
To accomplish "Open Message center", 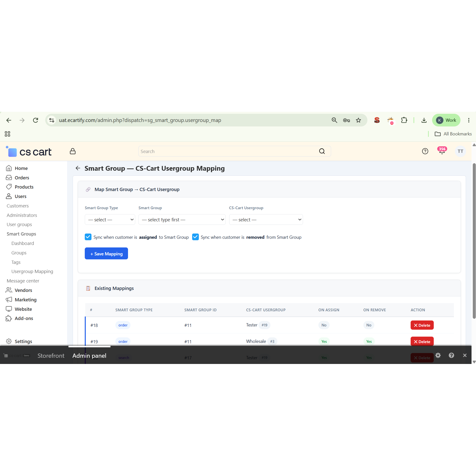I will pos(23,281).
